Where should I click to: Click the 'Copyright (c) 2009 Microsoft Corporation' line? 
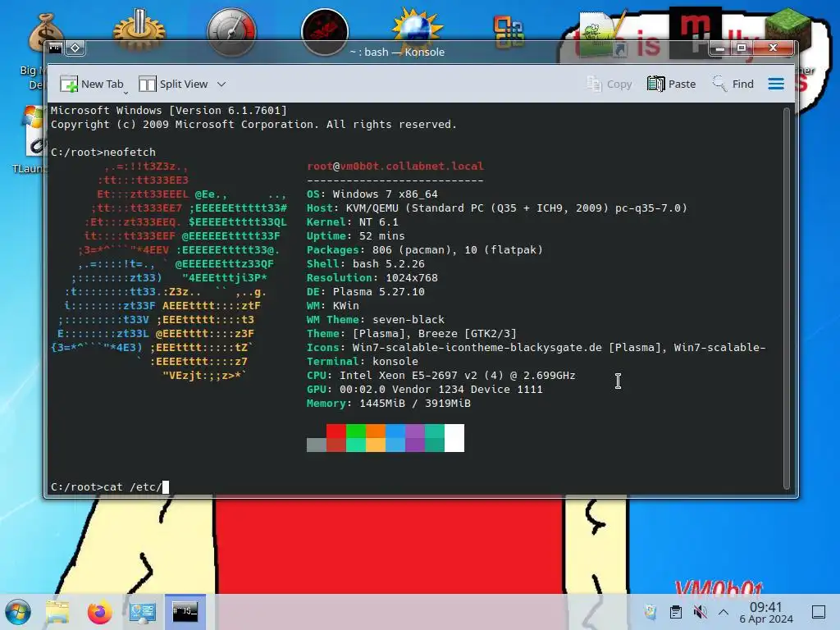[x=254, y=125]
